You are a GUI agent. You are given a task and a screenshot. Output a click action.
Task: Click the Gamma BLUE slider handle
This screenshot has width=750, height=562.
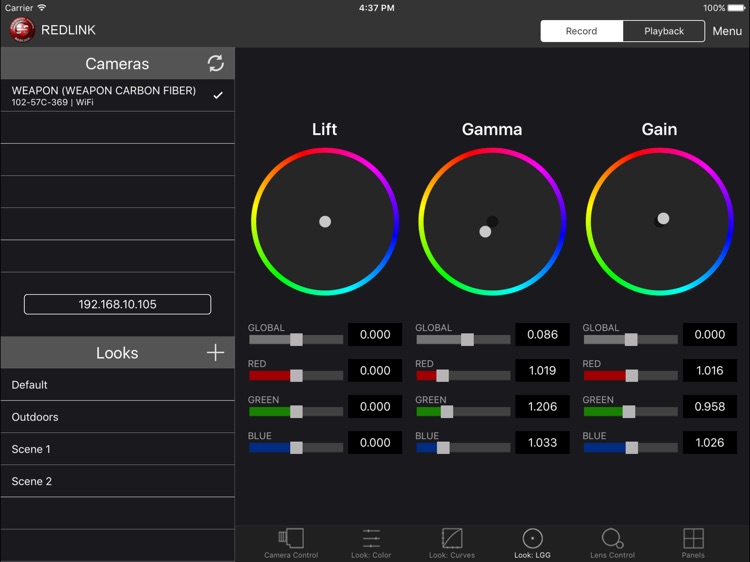[443, 448]
